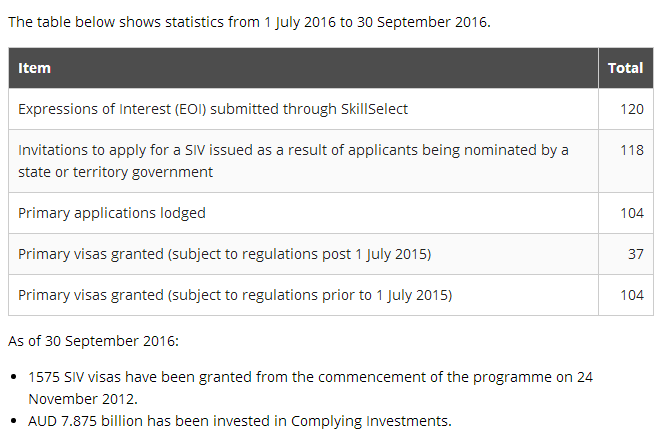Click the value 120 in the Total column
This screenshot has height=441, width=664.
[631, 108]
